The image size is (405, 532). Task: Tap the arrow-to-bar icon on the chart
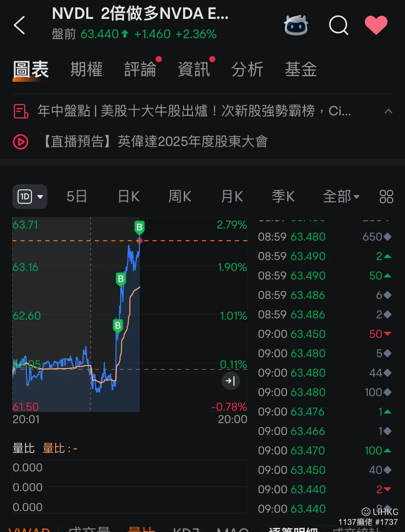coord(230,381)
